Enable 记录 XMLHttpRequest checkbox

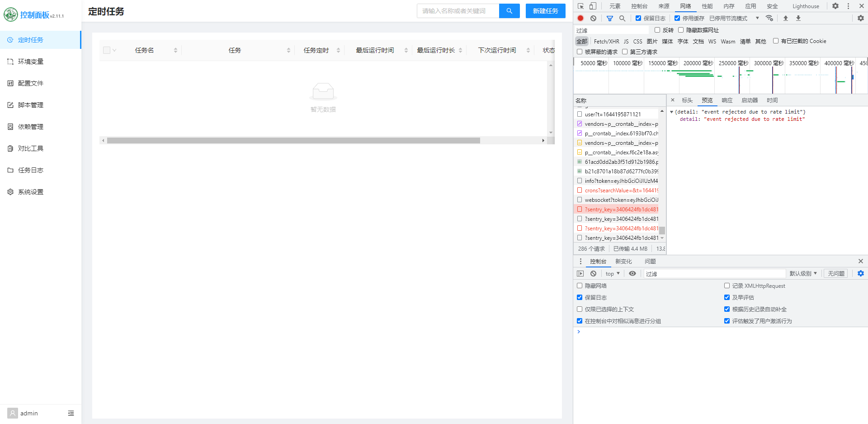pyautogui.click(x=727, y=286)
